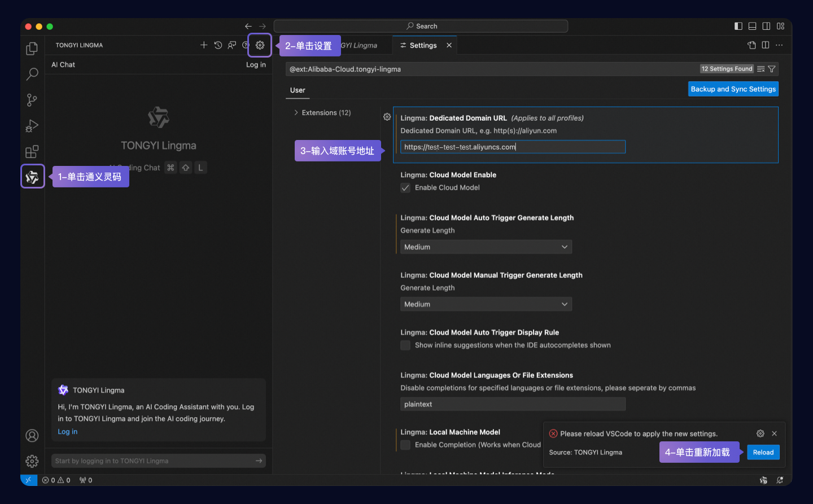Open the Manage gear in activity bar

tap(32, 461)
